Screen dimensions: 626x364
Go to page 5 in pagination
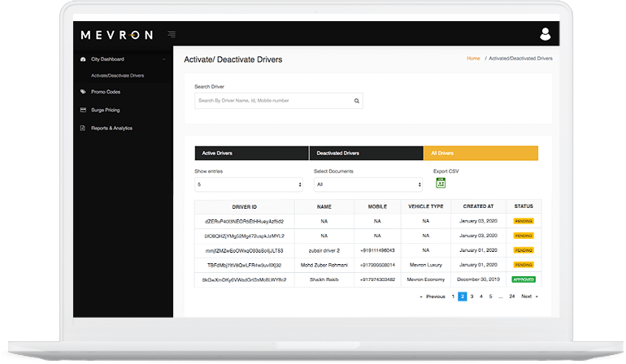tap(491, 297)
